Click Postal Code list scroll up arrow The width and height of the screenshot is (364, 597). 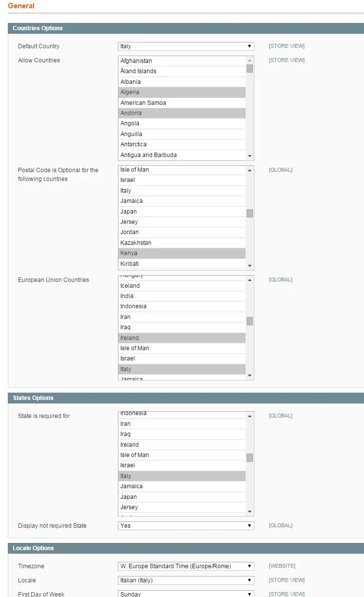click(x=250, y=170)
